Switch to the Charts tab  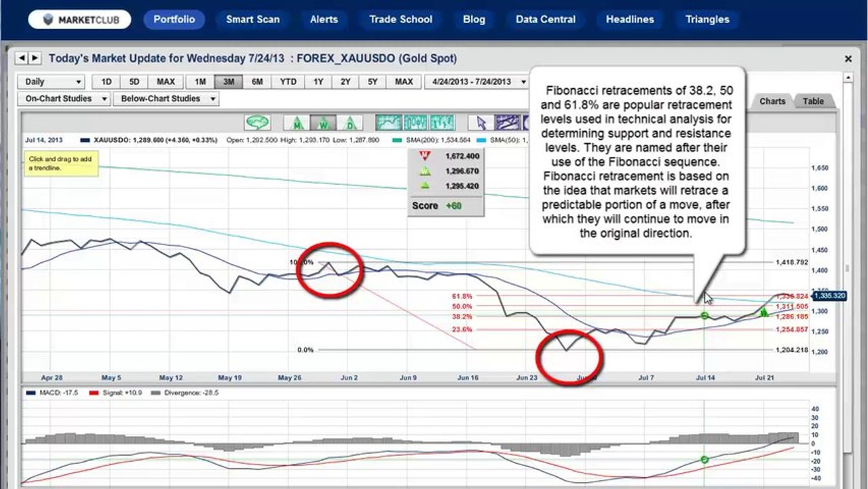[x=772, y=101]
